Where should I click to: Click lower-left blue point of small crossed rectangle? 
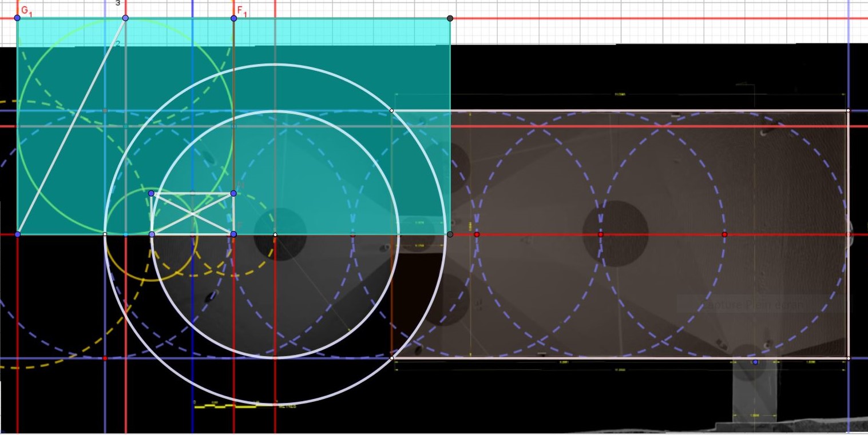pos(152,234)
